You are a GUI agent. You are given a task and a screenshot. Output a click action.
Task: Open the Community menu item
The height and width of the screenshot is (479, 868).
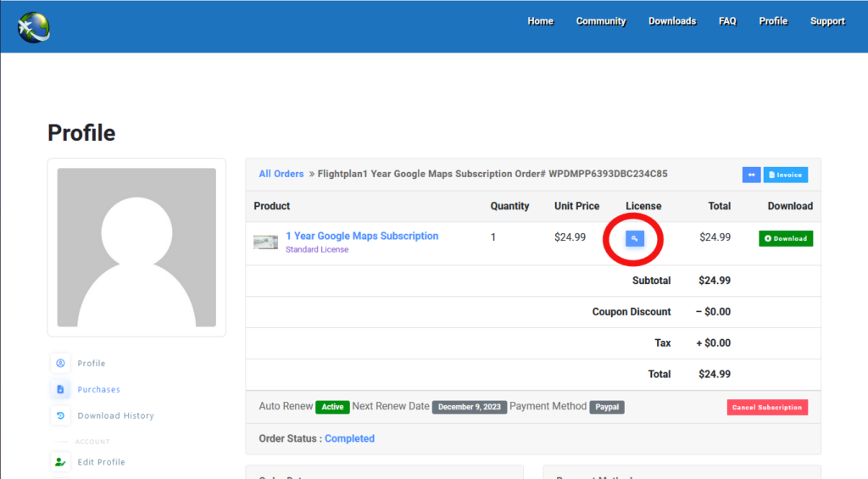[x=601, y=21]
